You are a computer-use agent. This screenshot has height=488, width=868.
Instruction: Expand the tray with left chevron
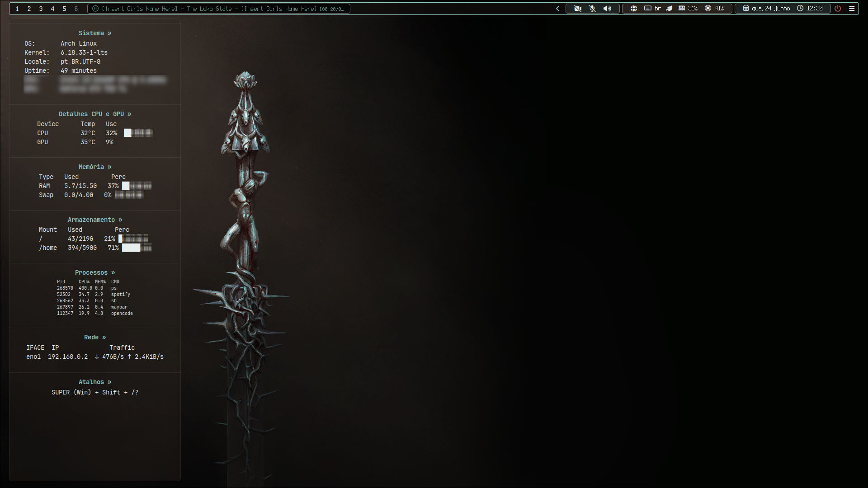[558, 9]
